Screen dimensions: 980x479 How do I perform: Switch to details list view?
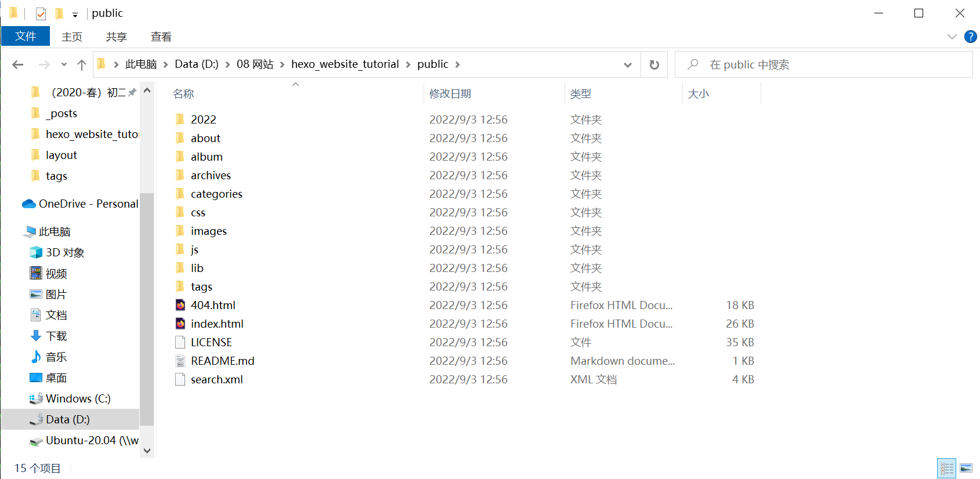point(947,468)
